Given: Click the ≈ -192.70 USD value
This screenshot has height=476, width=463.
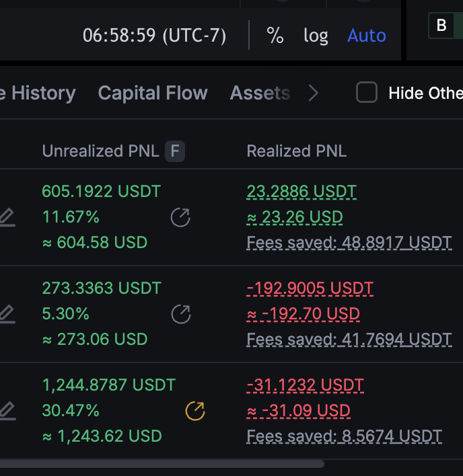Looking at the screenshot, I should (304, 314).
